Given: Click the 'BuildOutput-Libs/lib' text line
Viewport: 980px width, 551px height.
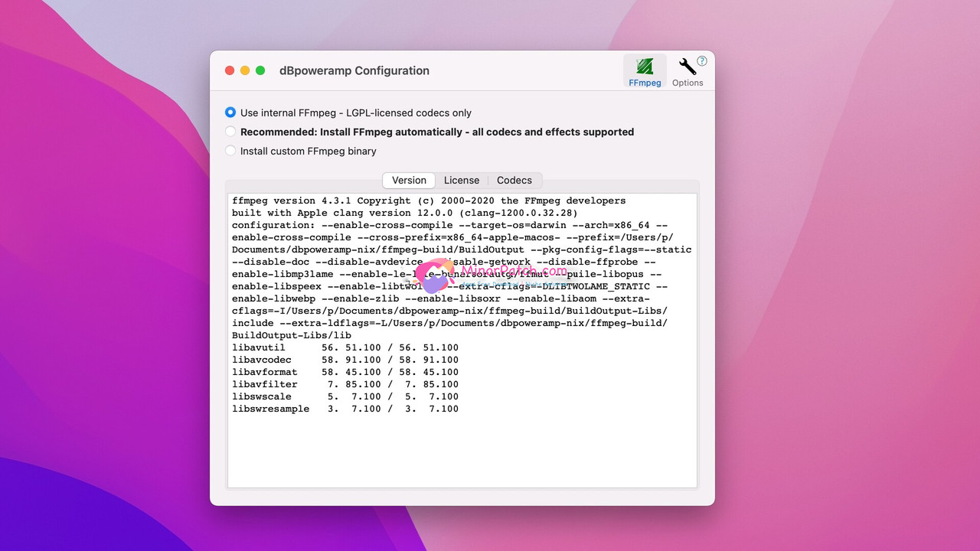Looking at the screenshot, I should pos(292,335).
